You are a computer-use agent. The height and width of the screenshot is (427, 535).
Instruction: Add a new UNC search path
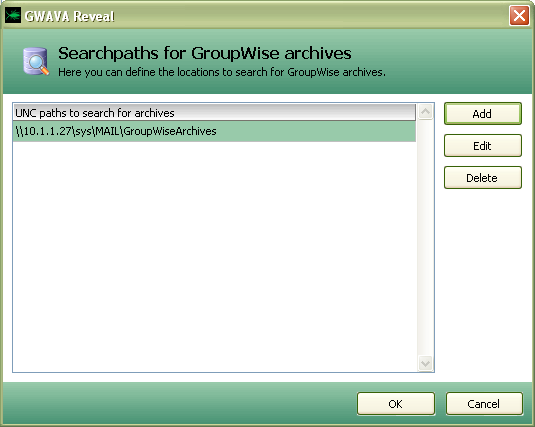pos(482,114)
